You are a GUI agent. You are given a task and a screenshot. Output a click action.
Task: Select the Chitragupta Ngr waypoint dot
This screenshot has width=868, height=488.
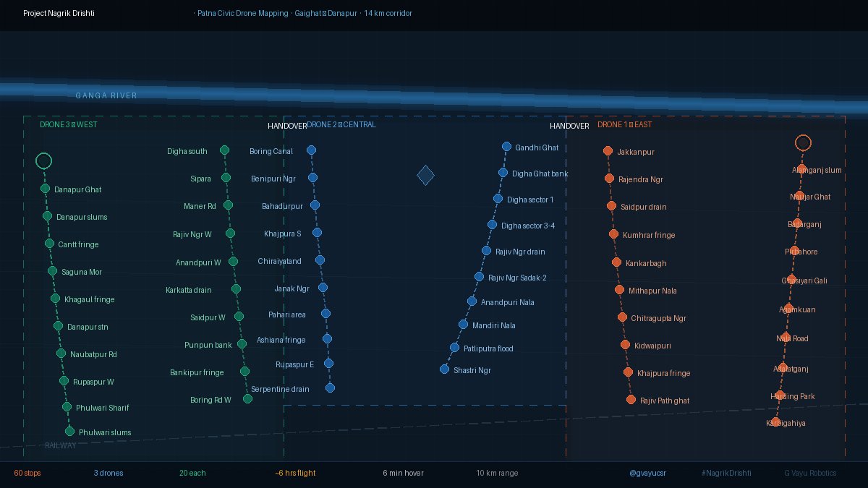point(622,317)
